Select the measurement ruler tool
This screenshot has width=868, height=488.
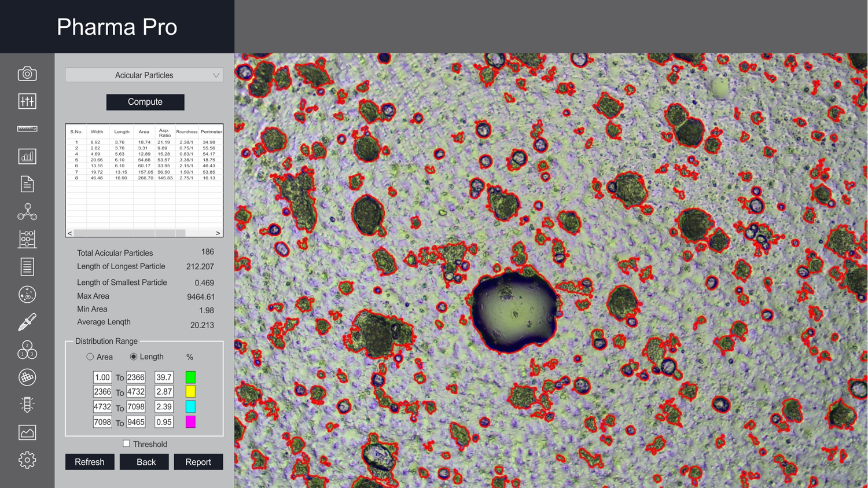tap(27, 128)
